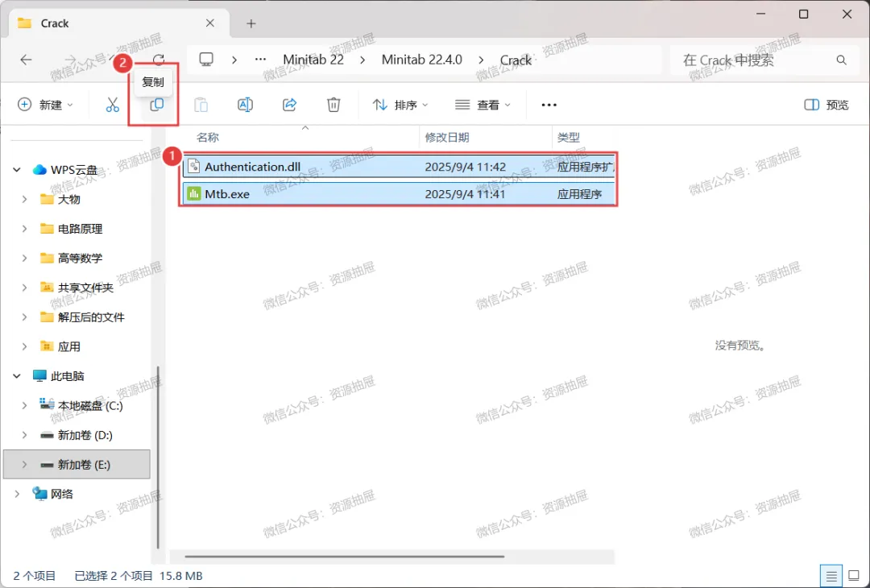
Task: Refresh the folder view
Action: tap(159, 60)
